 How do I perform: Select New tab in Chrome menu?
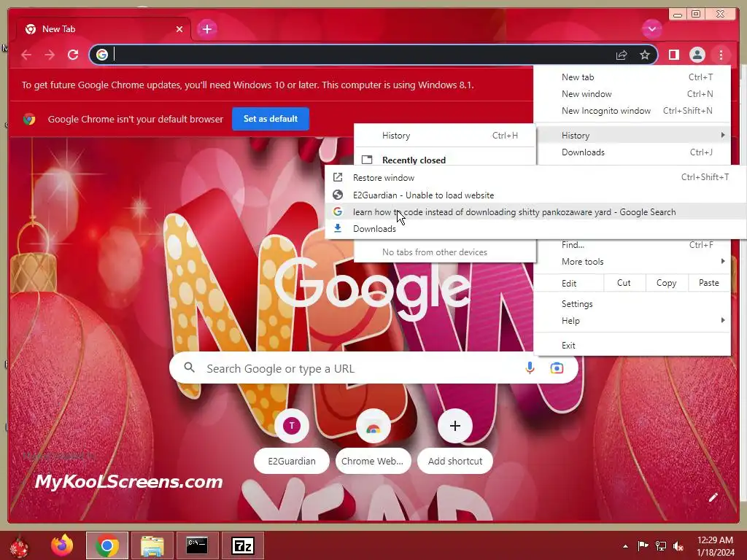pos(632,77)
